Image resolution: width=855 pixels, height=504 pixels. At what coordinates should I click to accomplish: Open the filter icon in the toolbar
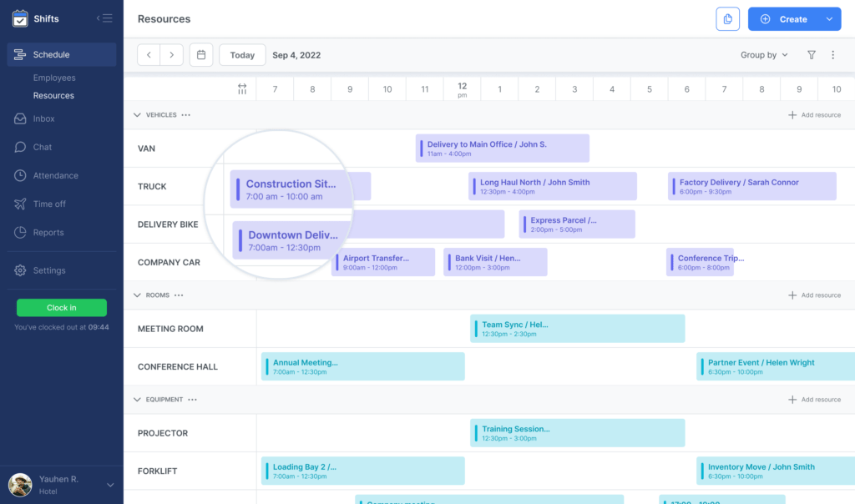coord(810,54)
